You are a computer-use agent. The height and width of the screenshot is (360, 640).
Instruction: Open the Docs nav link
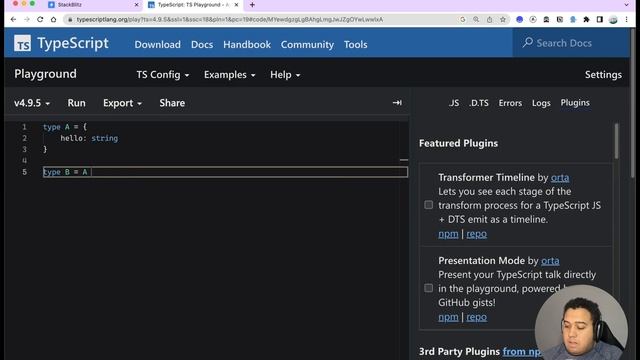[x=202, y=44]
